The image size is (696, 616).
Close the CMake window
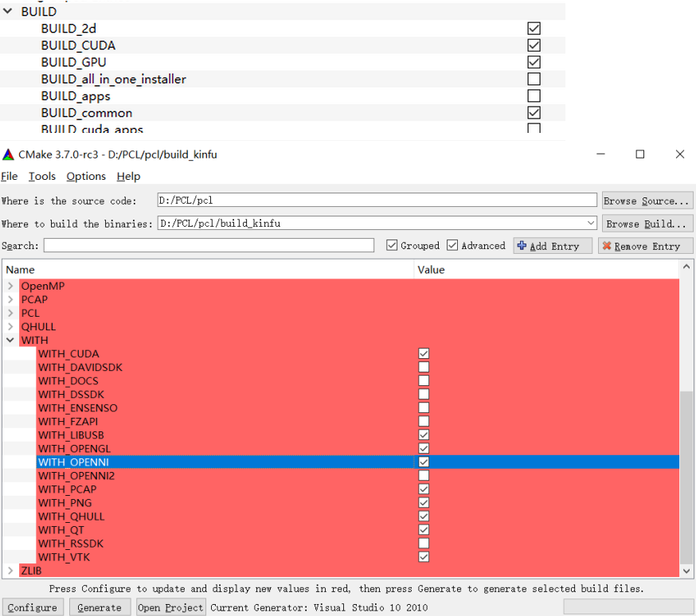(679, 154)
